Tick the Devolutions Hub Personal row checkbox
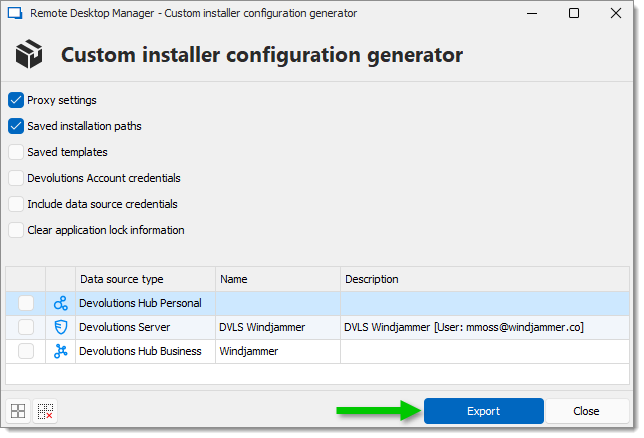Image resolution: width=644 pixels, height=438 pixels. [26, 303]
